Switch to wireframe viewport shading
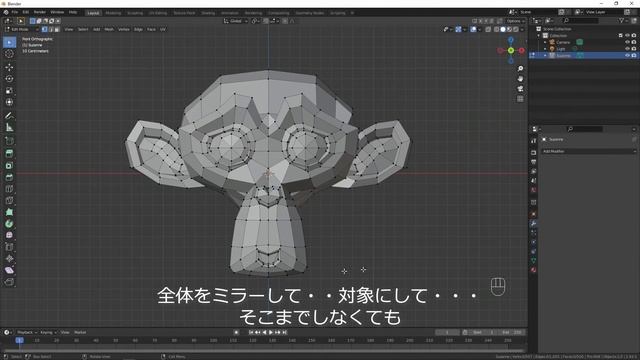The height and width of the screenshot is (360, 640). tap(496, 29)
